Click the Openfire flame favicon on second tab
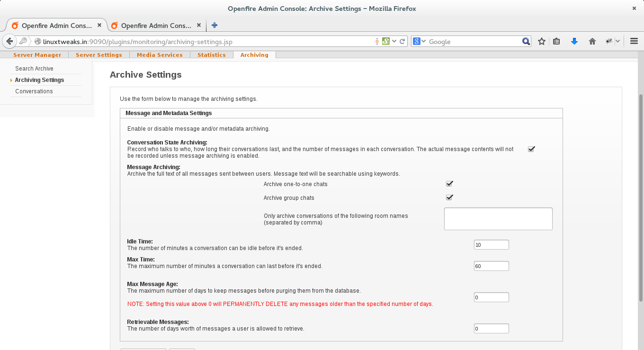644x350 pixels. pos(115,26)
